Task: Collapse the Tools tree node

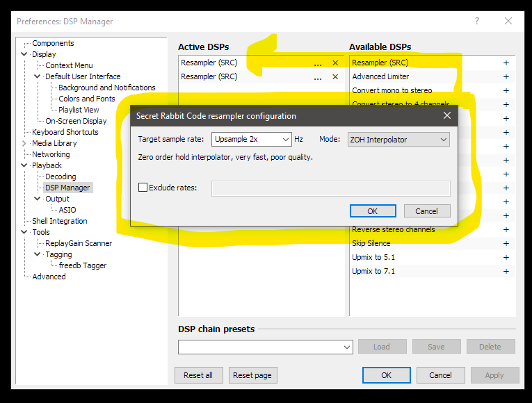Action: (x=24, y=232)
